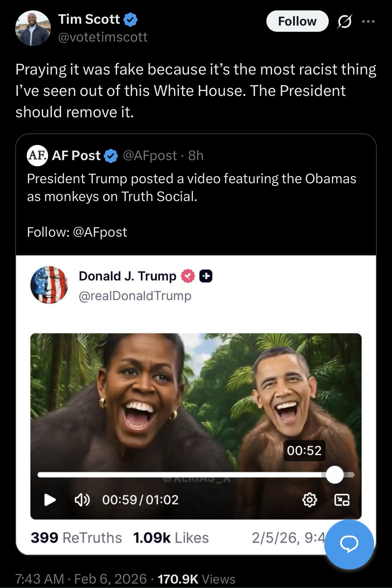The height and width of the screenshot is (588, 392).
Task: Click the plus badge next to Trump's name
Action: (206, 276)
